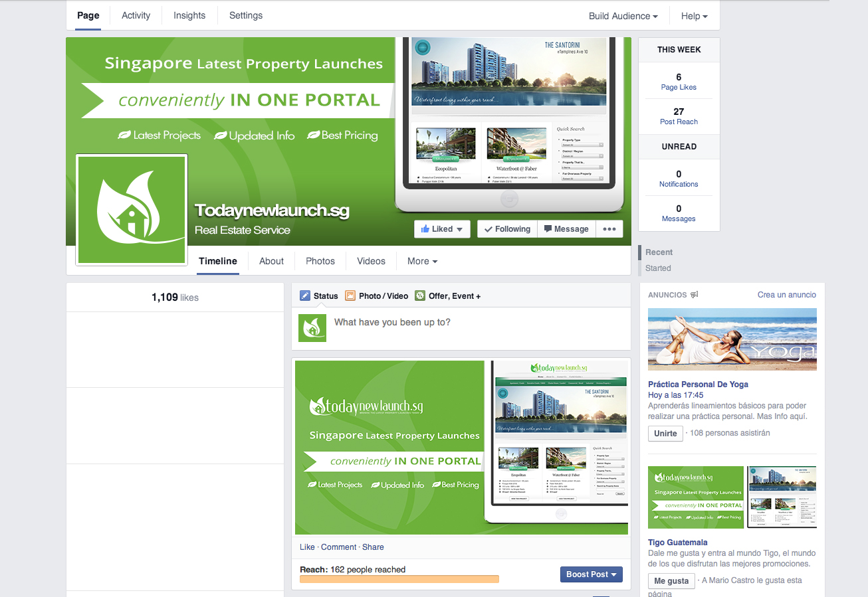Click the Status pencil icon
The height and width of the screenshot is (597, 868).
[305, 296]
